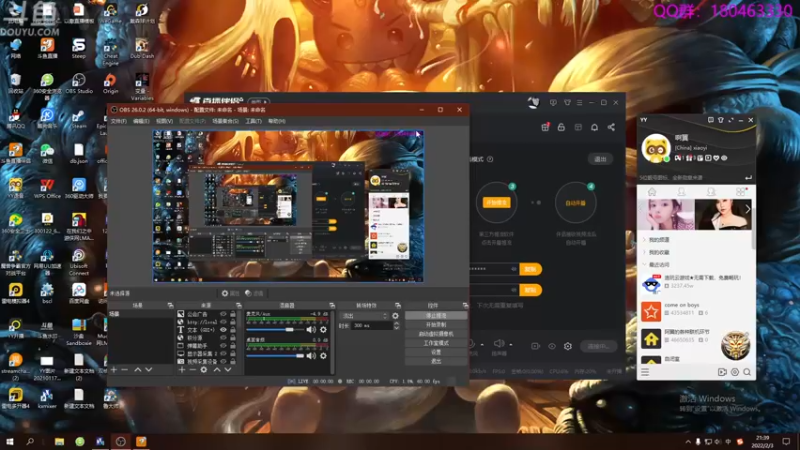The width and height of the screenshot is (800, 450).
Task: Remove the selected scene with minus icon
Action: tap(125, 369)
